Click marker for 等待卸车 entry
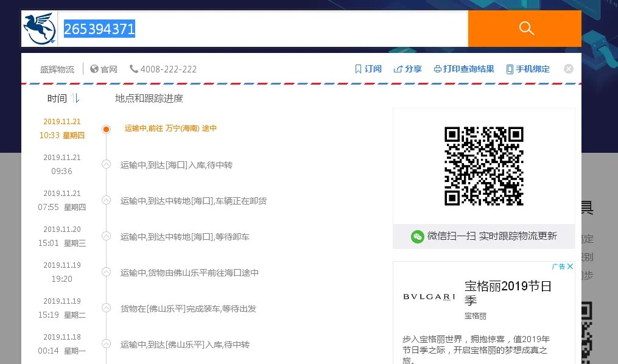The image size is (618, 364). pos(106,236)
